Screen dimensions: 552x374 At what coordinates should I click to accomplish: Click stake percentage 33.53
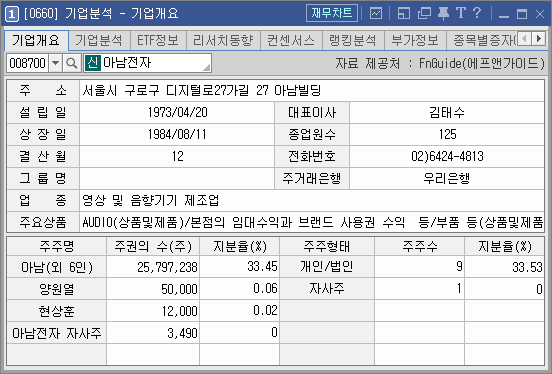pyautogui.click(x=504, y=267)
